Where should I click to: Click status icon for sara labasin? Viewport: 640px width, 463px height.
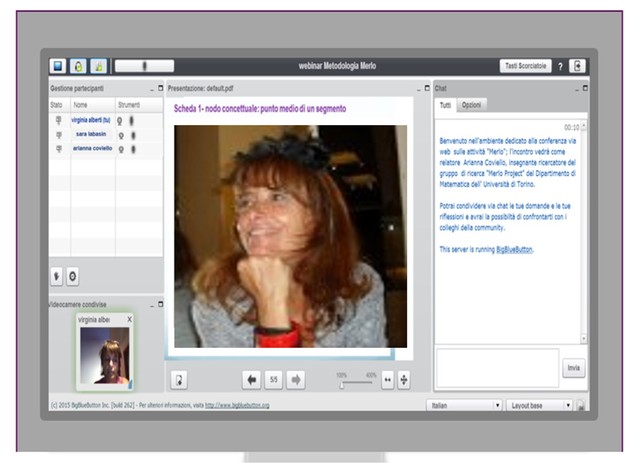click(59, 135)
